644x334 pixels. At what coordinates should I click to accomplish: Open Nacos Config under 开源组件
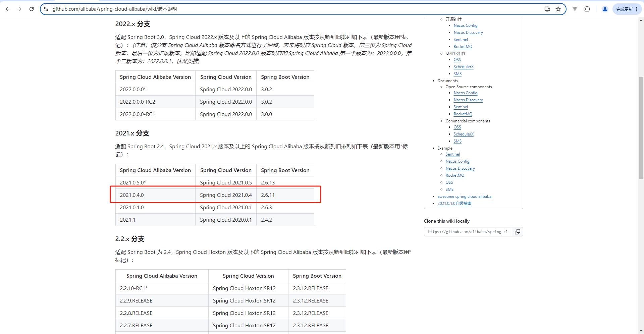coord(465,25)
